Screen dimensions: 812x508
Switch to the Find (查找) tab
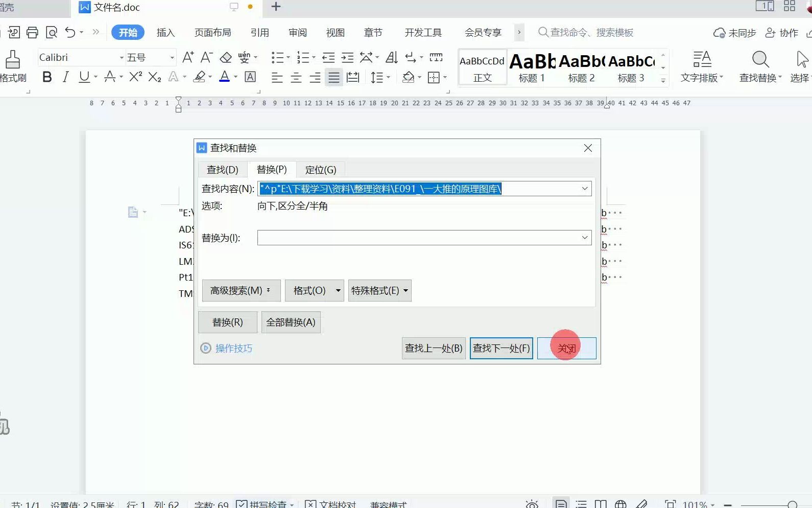223,170
